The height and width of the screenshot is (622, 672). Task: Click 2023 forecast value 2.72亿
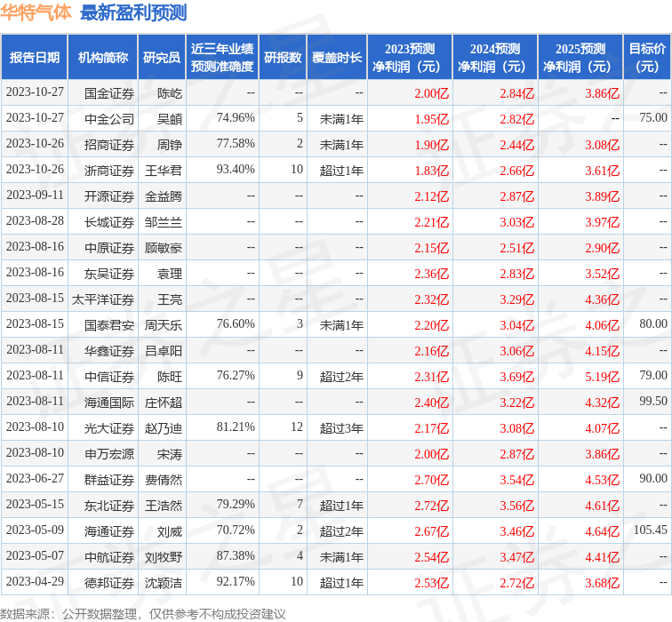432,506
